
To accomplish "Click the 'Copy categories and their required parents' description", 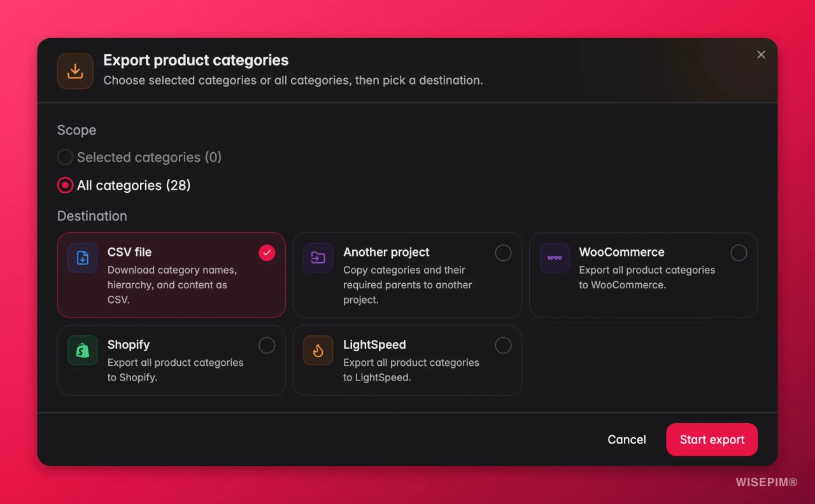I will tap(407, 284).
